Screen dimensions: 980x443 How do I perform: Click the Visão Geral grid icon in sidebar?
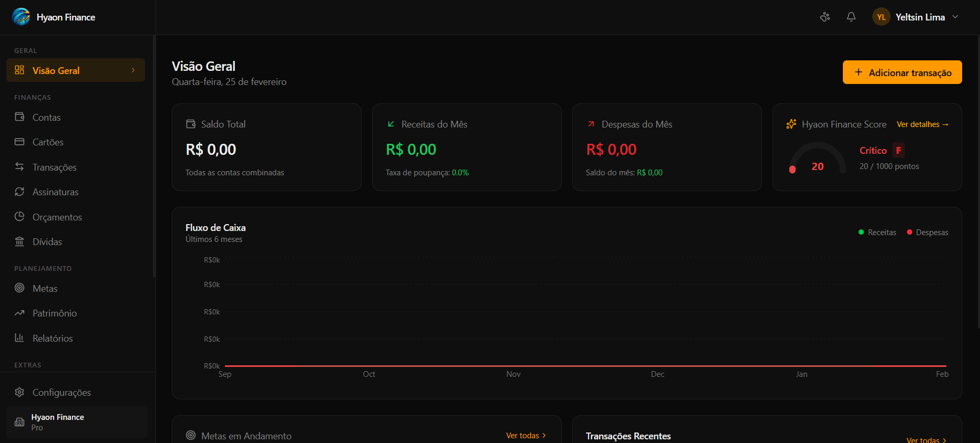click(19, 70)
